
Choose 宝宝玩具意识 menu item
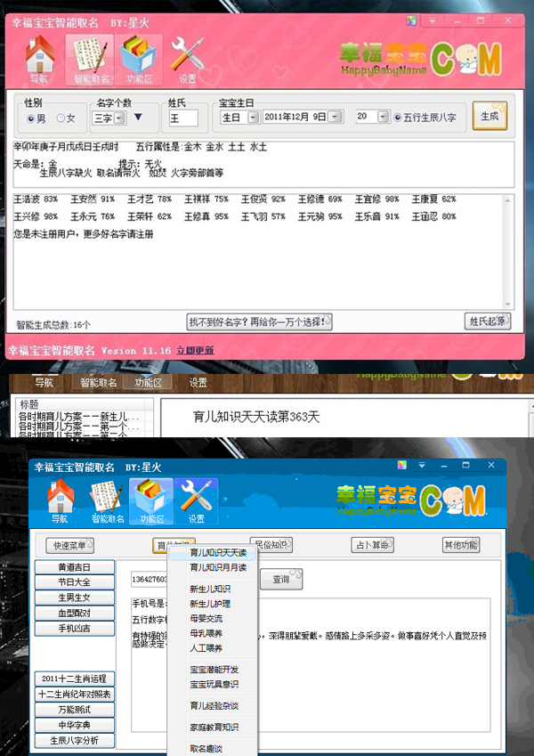[x=213, y=684]
